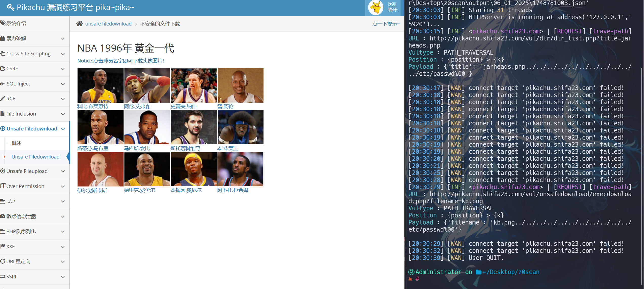This screenshot has width=644, height=289.
Task: Collapse the Unsafe Filedownload section chevron
Action: tap(63, 129)
